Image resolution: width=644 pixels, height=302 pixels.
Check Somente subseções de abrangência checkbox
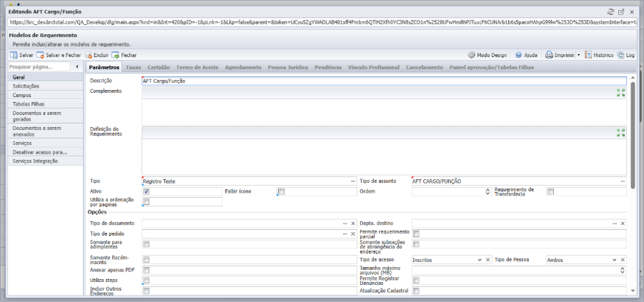(416, 244)
